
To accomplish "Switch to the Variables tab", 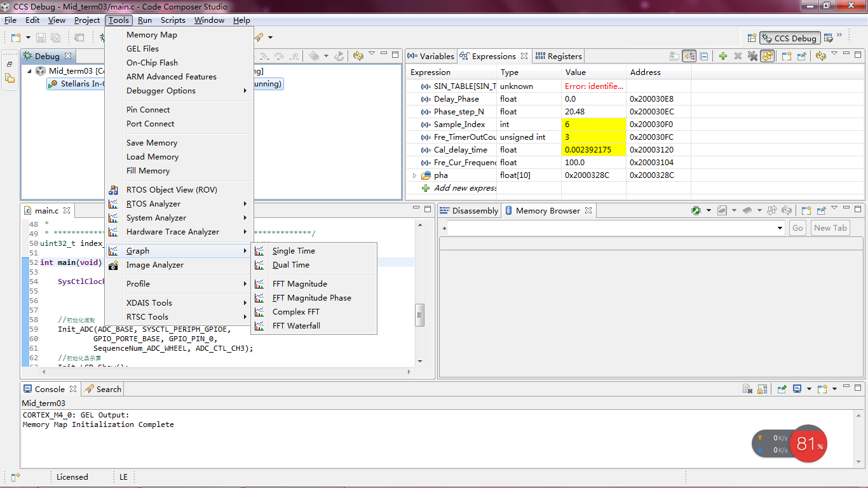I will pos(431,56).
